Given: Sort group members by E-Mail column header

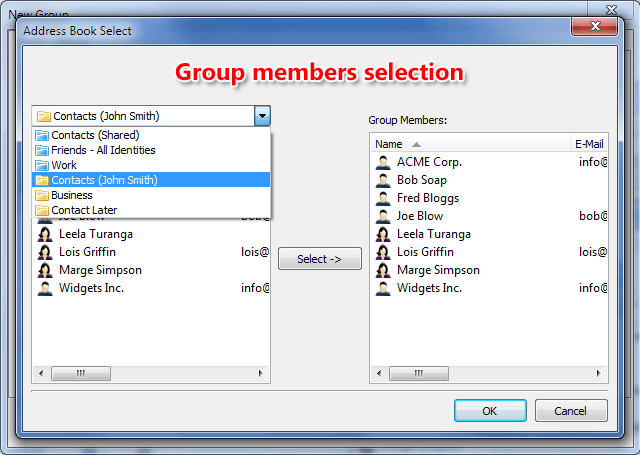Looking at the screenshot, I should 589,144.
